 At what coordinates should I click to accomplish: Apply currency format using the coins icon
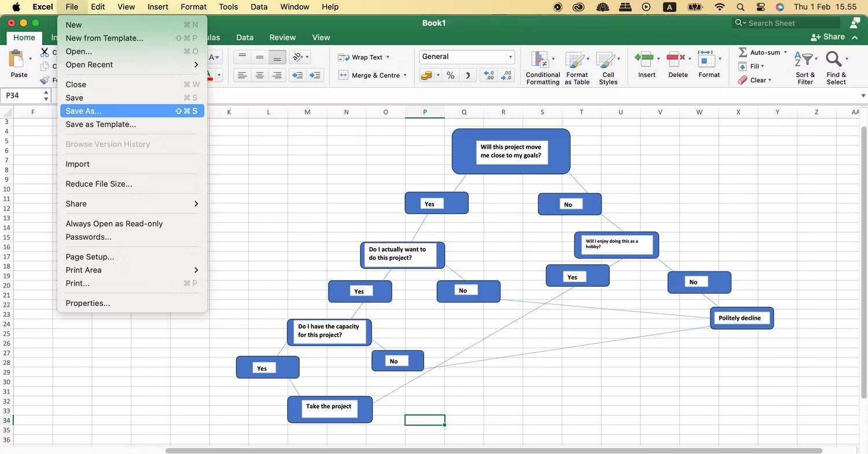pos(427,75)
